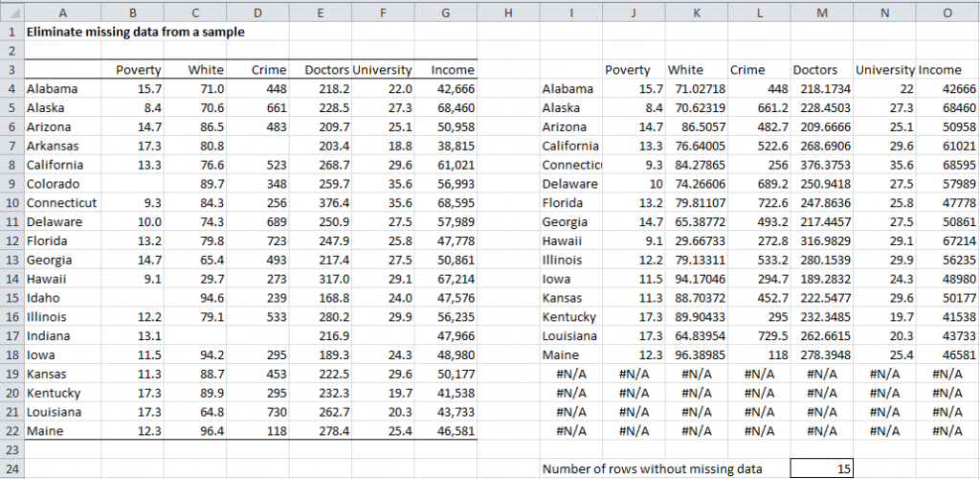
Task: Select the University heading in column F
Action: (x=382, y=70)
